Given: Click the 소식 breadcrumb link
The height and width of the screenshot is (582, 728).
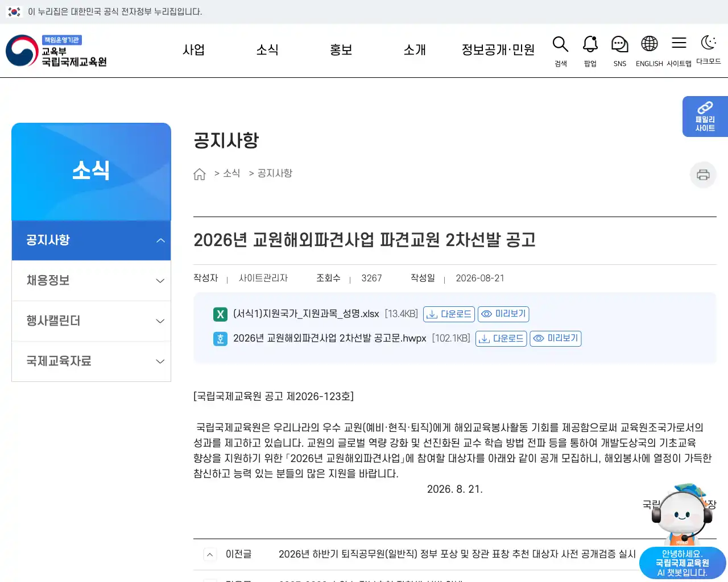Looking at the screenshot, I should click(x=231, y=173).
